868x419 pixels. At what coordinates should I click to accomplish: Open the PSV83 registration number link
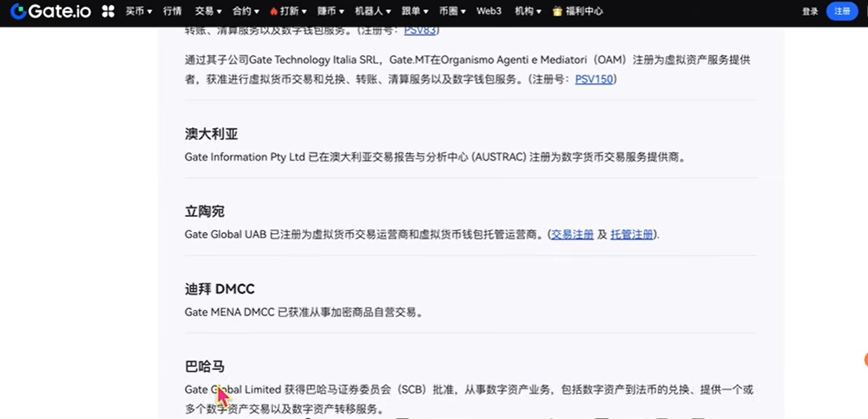tap(419, 30)
